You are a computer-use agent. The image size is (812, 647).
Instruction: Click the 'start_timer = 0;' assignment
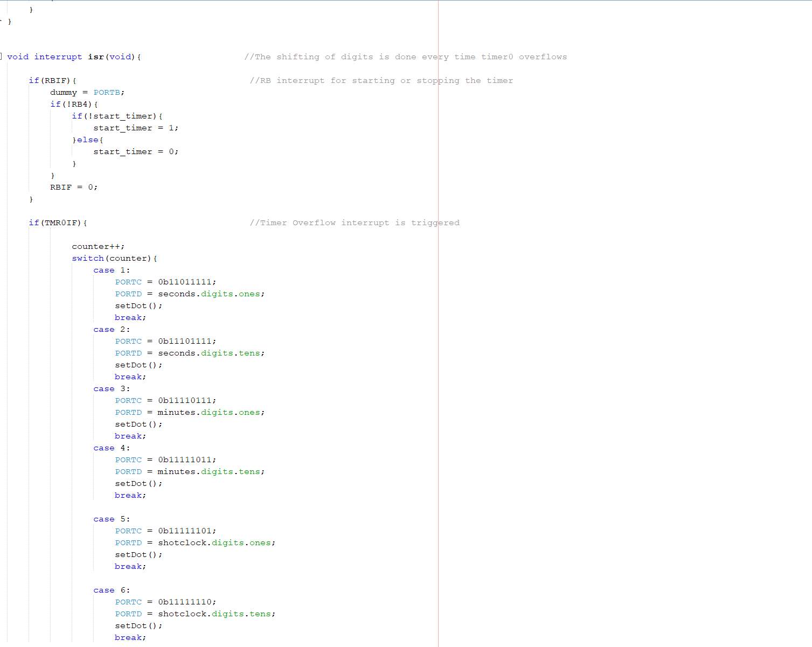tap(136, 151)
